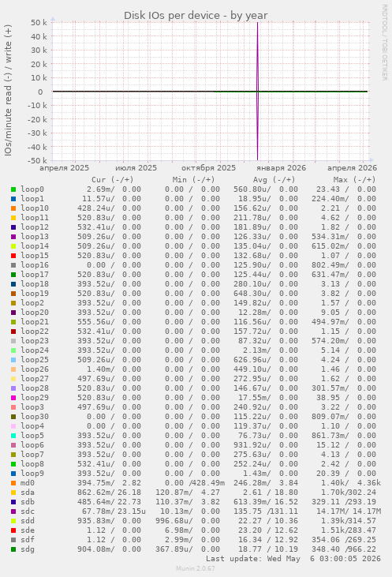
Task: Click the 'loop2' legend label
Action: tap(32, 303)
